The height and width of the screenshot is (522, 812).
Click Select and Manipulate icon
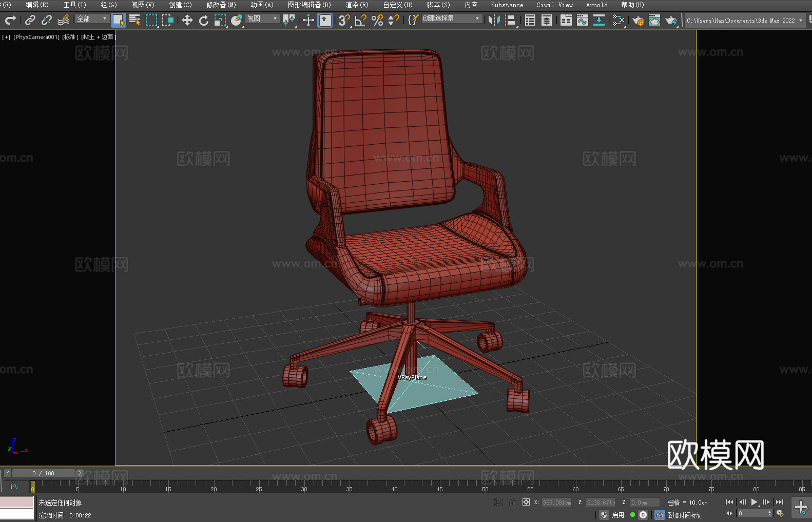click(308, 20)
